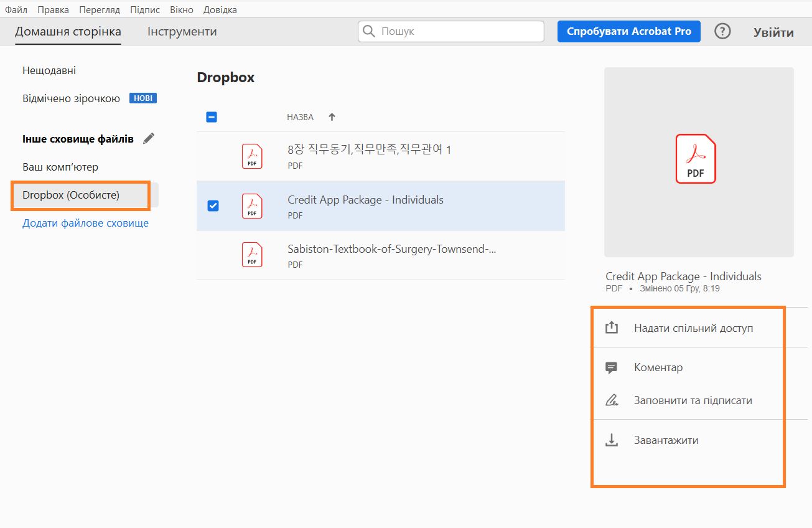The image size is (812, 528).
Task: Sort files using the НАЗВА arrow
Action: [332, 117]
